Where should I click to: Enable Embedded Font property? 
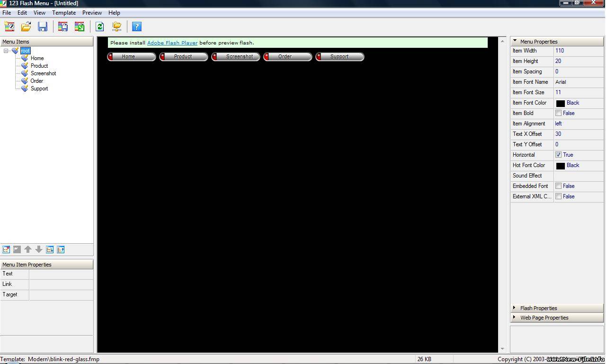[559, 186]
